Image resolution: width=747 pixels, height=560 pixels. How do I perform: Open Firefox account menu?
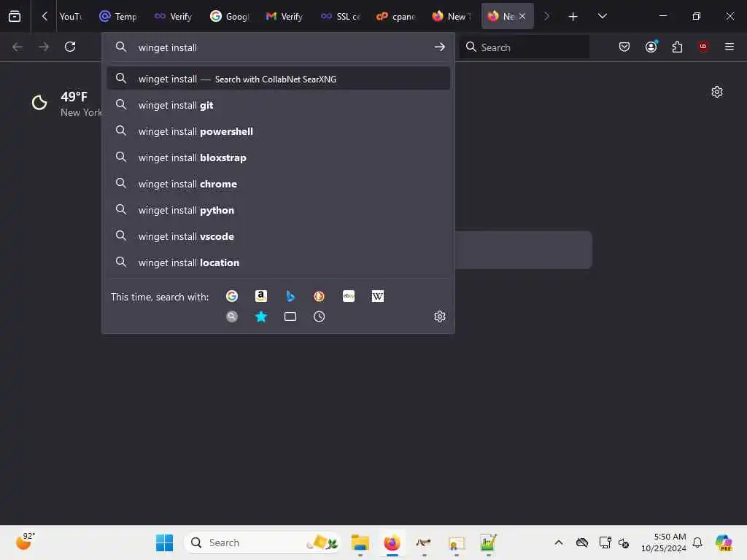tap(651, 47)
